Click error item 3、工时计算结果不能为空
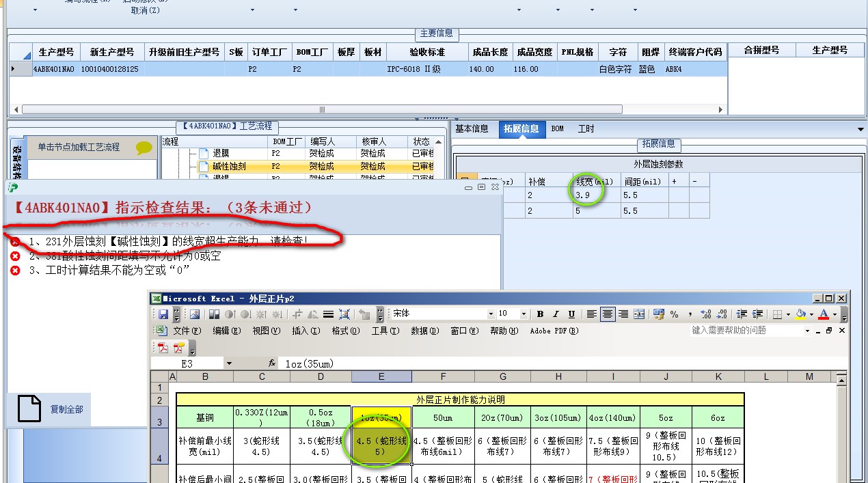868x483 pixels. 109,271
